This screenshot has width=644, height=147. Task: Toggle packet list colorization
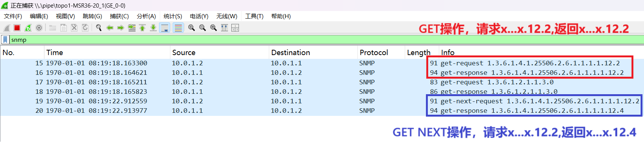[x=178, y=28]
